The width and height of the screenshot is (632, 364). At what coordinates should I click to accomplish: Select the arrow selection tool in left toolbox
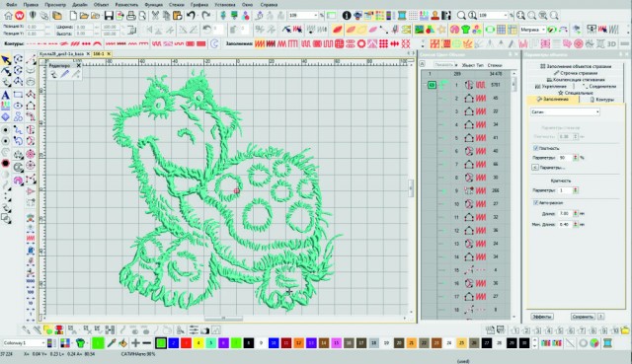pyautogui.click(x=6, y=60)
